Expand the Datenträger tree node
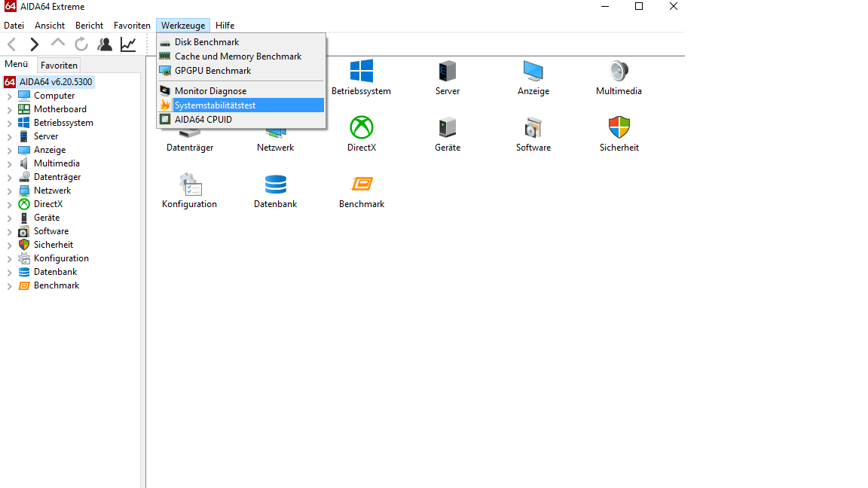The height and width of the screenshot is (488, 868). tap(9, 177)
